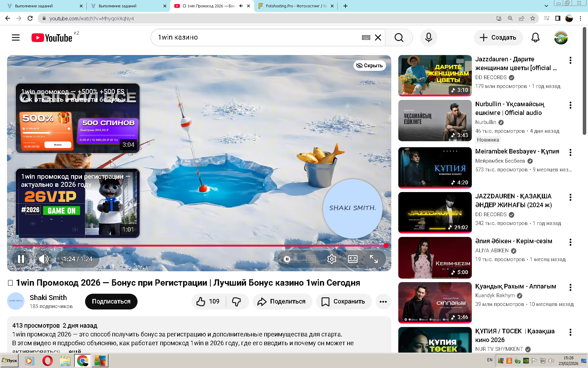The width and height of the screenshot is (588, 368).
Task: Expand the description with ещё
Action: click(75, 350)
